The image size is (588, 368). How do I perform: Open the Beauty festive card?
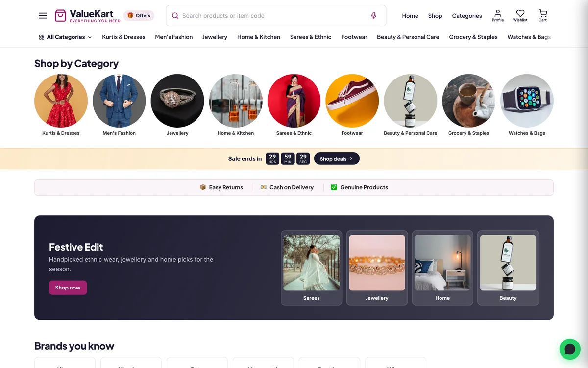click(x=508, y=268)
